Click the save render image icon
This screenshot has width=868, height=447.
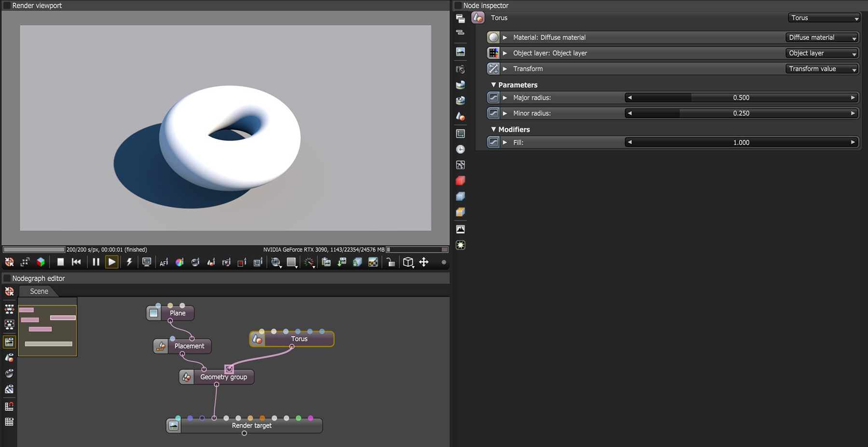(342, 262)
